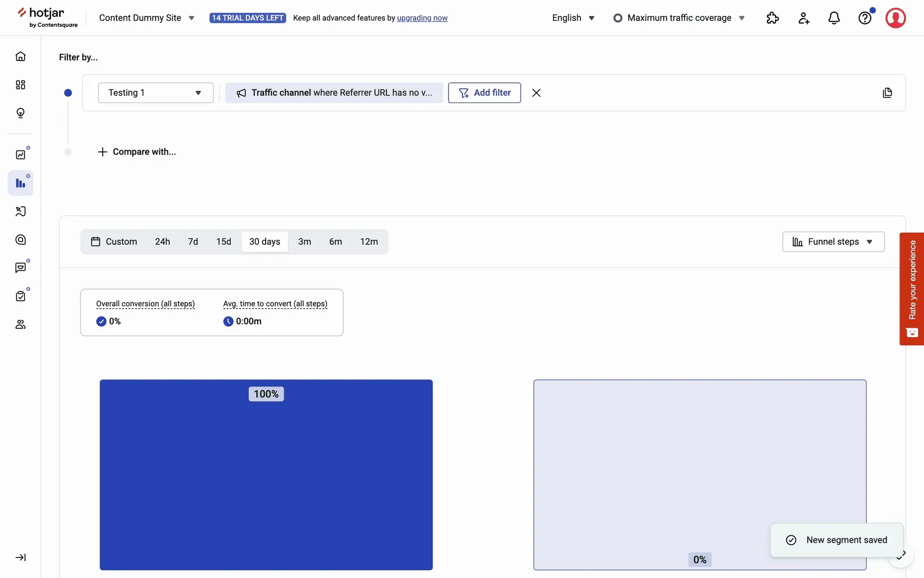The width and height of the screenshot is (924, 578).
Task: Select the 7d date range tab
Action: [193, 242]
